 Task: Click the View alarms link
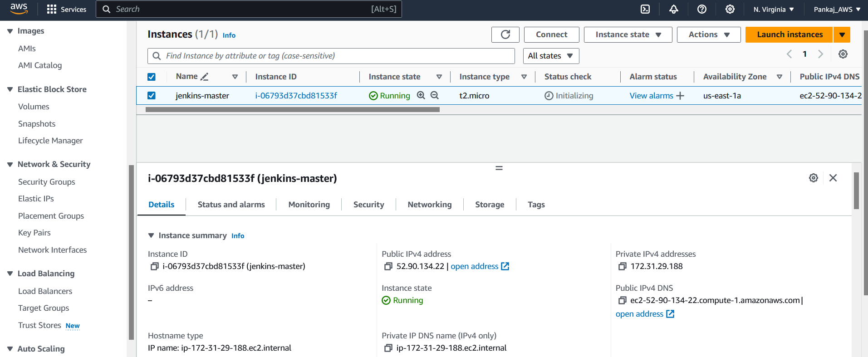point(651,96)
